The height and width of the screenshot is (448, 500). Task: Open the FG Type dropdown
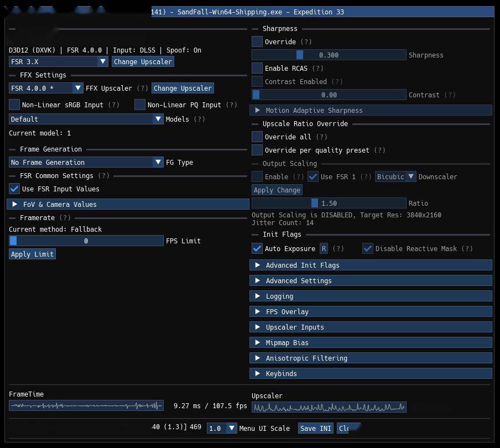(86, 162)
